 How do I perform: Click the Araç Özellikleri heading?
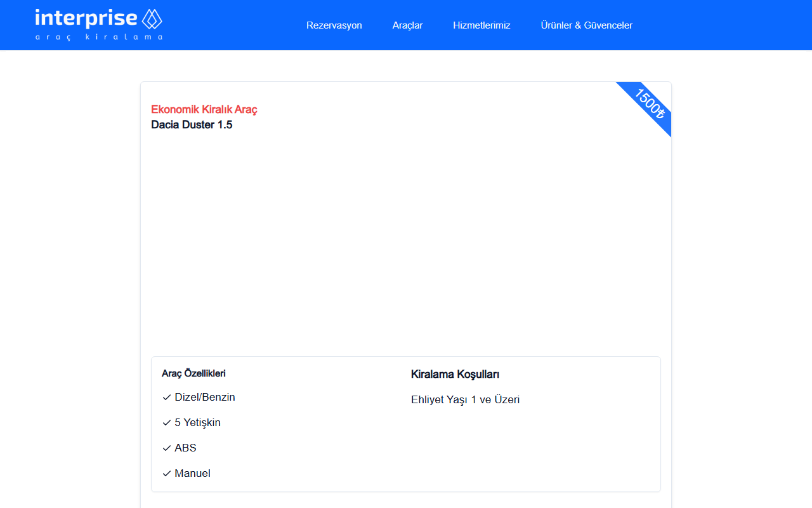coord(193,373)
